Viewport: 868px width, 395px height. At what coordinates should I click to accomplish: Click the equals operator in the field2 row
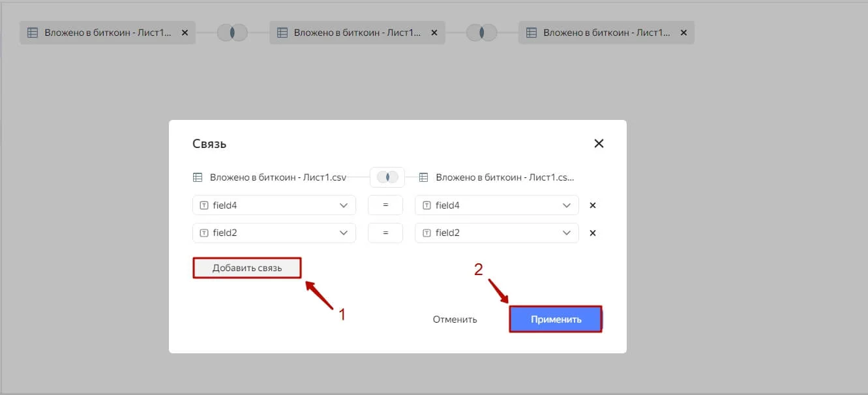(x=385, y=233)
